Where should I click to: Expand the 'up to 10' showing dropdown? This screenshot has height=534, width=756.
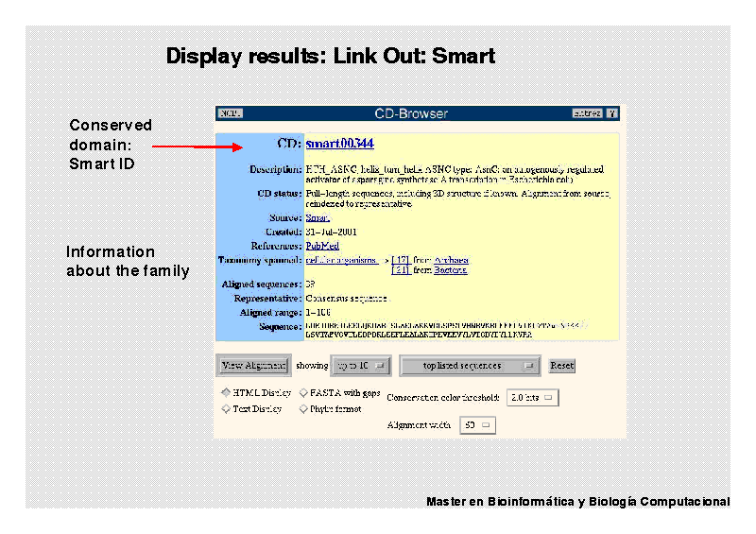360,366
